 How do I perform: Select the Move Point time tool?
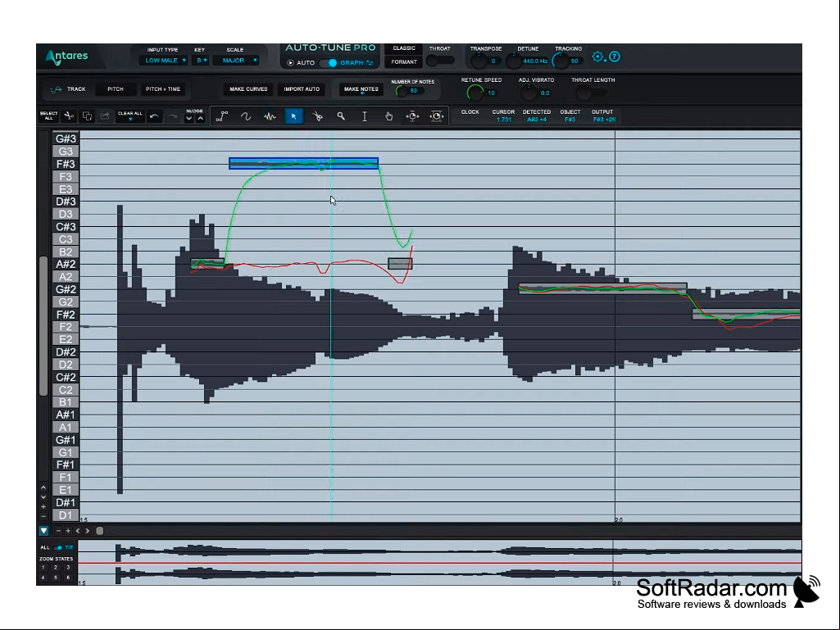[412, 116]
